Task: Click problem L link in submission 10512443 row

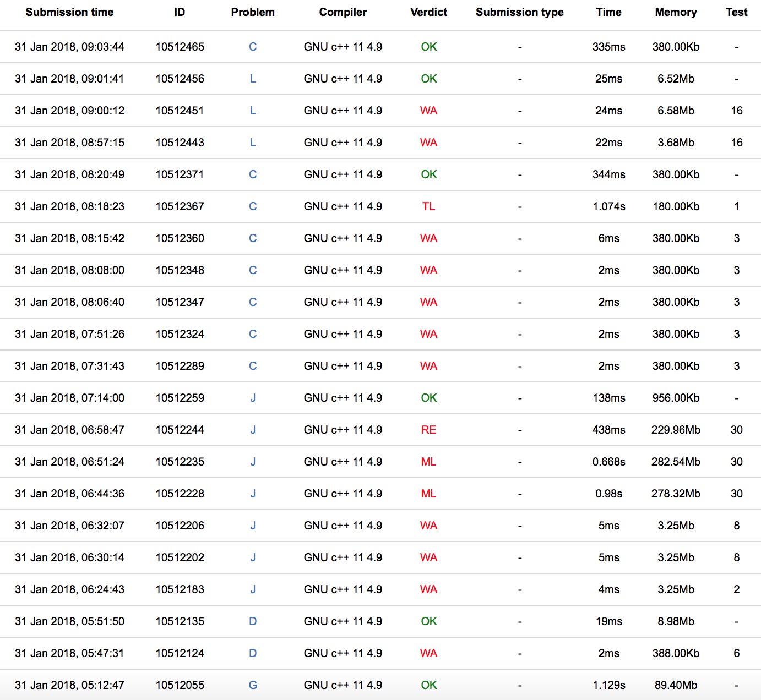Action: click(253, 143)
